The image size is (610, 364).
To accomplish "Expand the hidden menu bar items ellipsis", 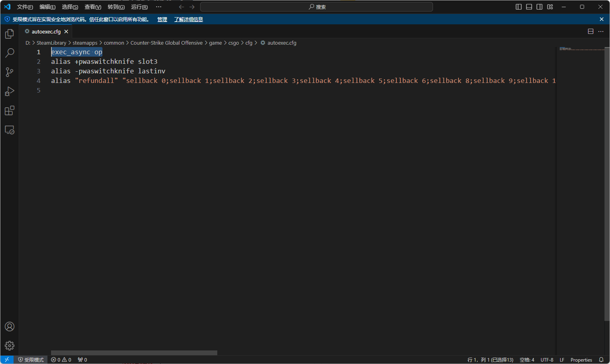I will pos(159,7).
